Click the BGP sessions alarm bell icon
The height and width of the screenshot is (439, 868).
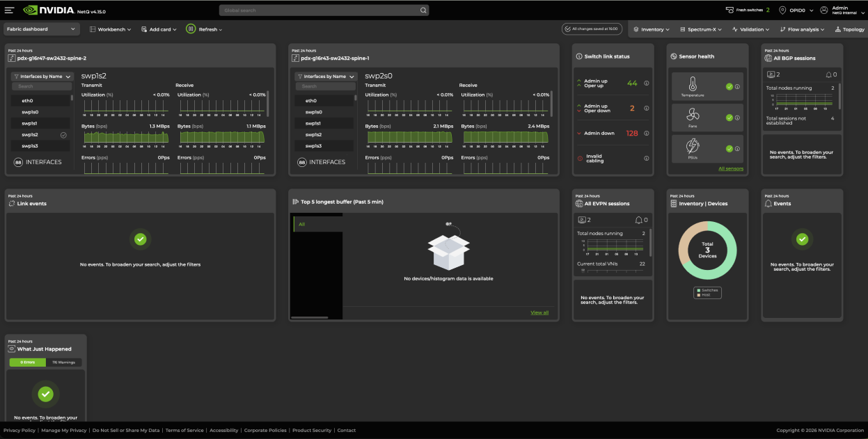click(x=828, y=74)
